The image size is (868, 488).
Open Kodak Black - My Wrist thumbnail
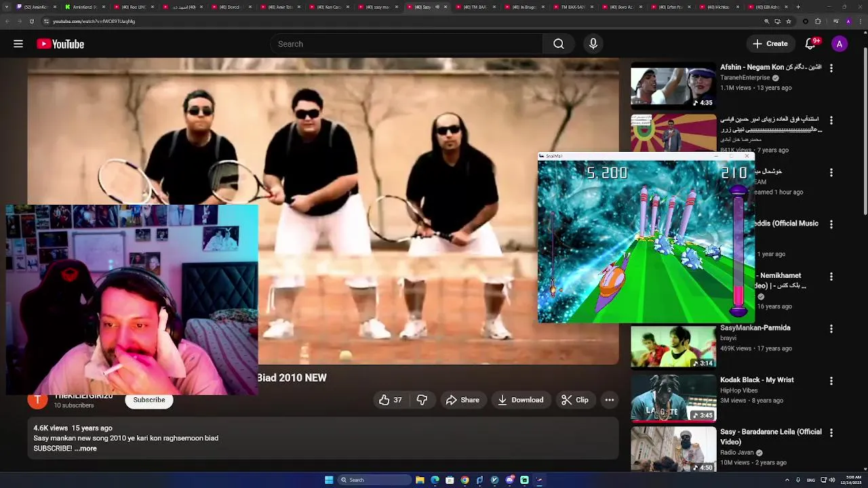(x=673, y=399)
